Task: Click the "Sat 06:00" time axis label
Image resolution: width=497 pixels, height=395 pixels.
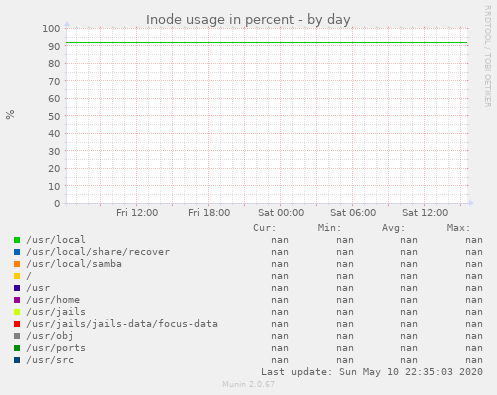Action: pos(353,213)
